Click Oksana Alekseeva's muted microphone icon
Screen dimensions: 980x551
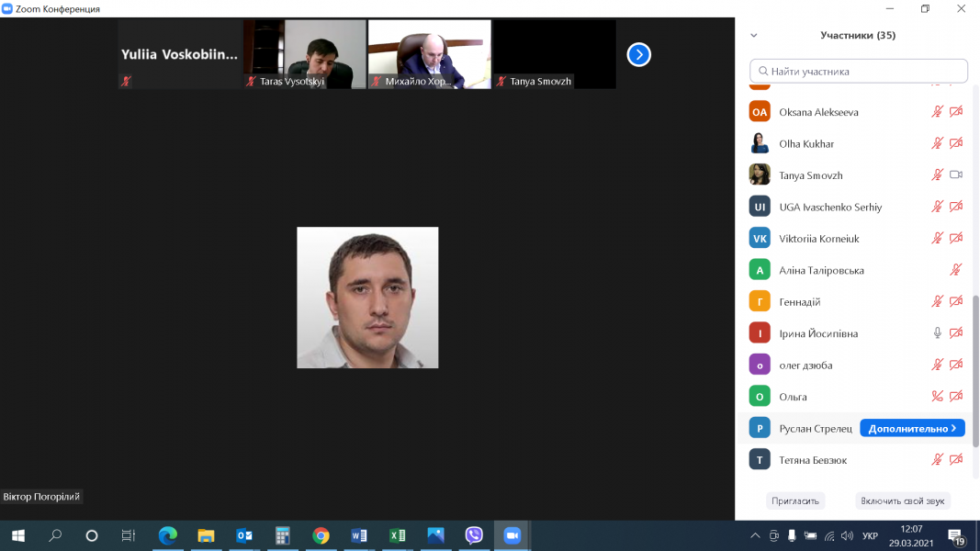tap(937, 112)
